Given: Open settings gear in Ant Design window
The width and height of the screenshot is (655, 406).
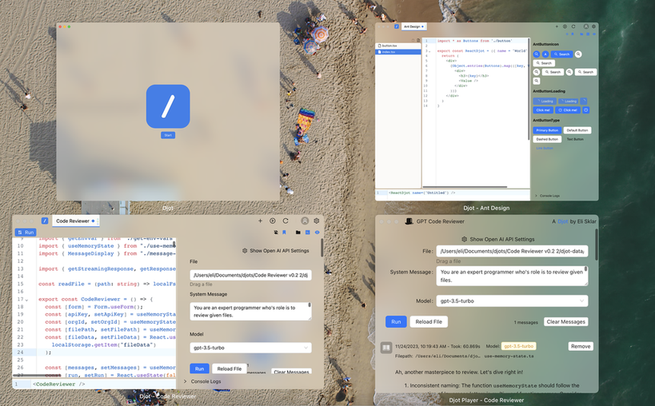Looking at the screenshot, I should pos(594,27).
